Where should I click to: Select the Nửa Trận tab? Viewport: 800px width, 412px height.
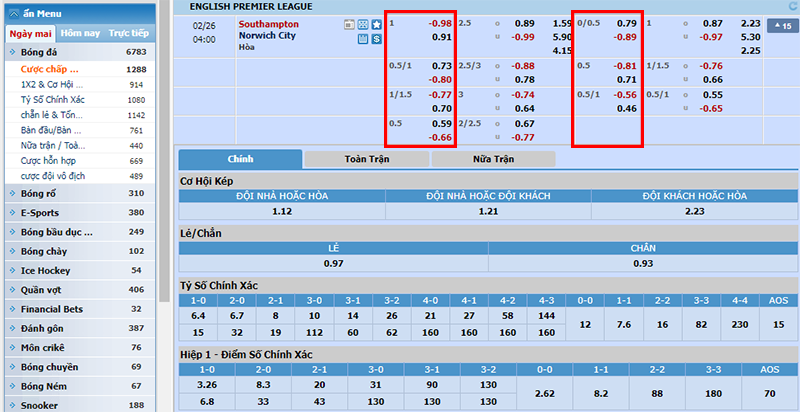[495, 159]
